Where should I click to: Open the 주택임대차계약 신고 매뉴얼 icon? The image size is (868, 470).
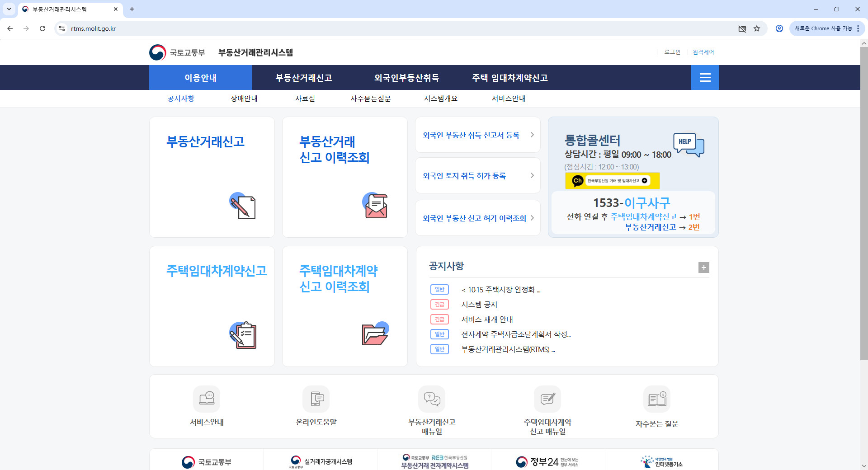pyautogui.click(x=547, y=399)
